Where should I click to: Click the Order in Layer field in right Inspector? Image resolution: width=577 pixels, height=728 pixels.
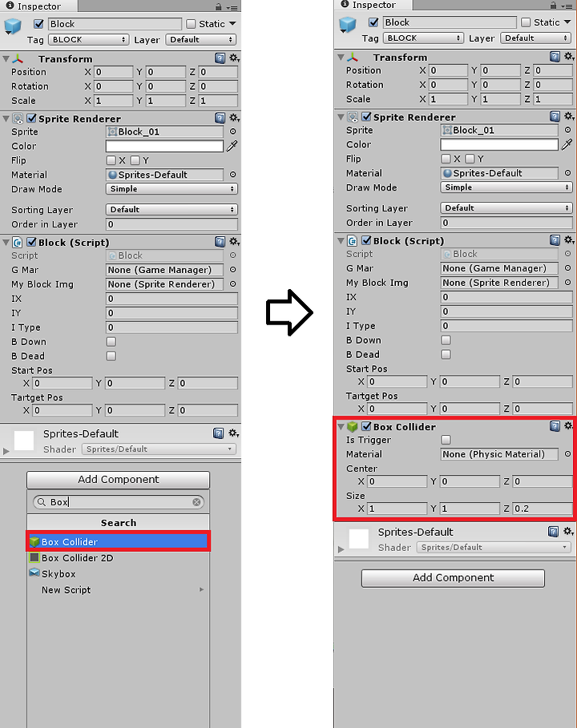[x=506, y=223]
